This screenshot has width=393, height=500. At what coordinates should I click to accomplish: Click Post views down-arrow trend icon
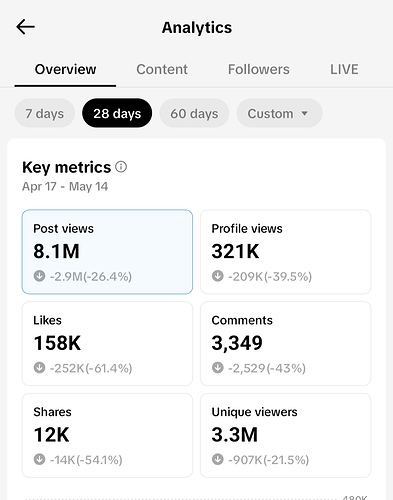click(39, 276)
